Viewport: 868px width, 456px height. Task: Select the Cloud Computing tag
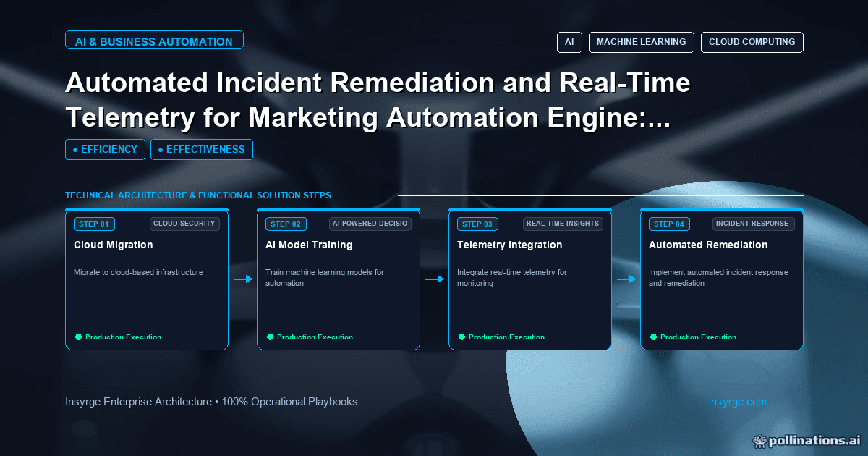(752, 42)
